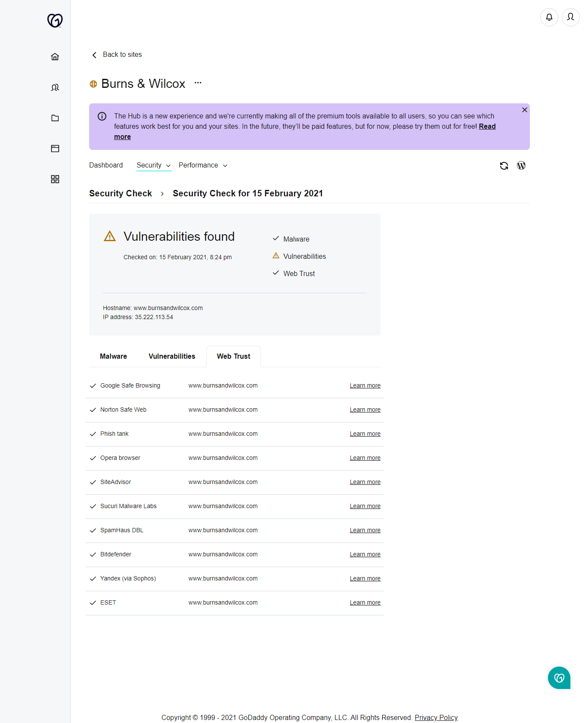Click the warning triangle beside Vulnerabilities found
The image size is (588, 723).
click(x=110, y=236)
